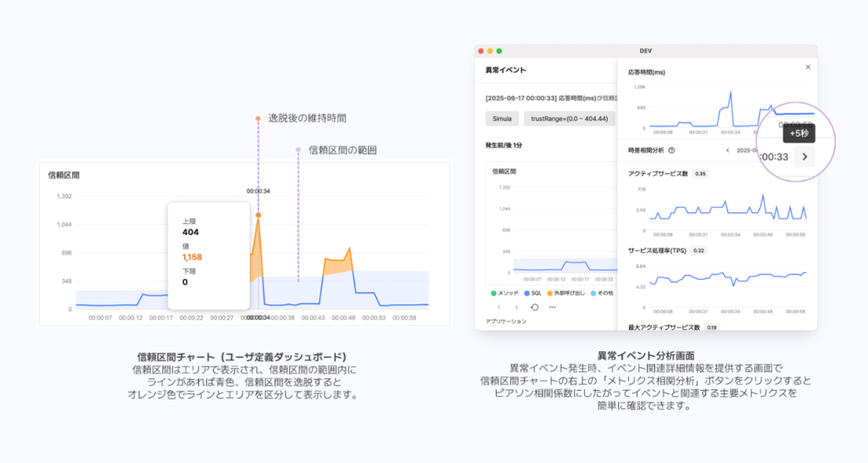
Task: Click the 0.35 correlation badge for アクティブサービス数
Action: coord(700,174)
